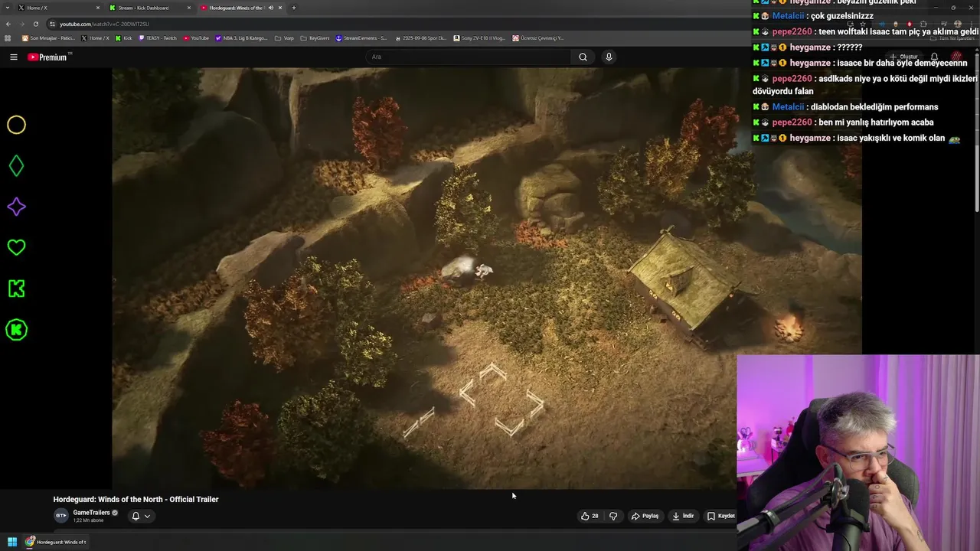Click Oluştur create button in YouTube header
This screenshot has height=551, width=980.
tap(903, 57)
